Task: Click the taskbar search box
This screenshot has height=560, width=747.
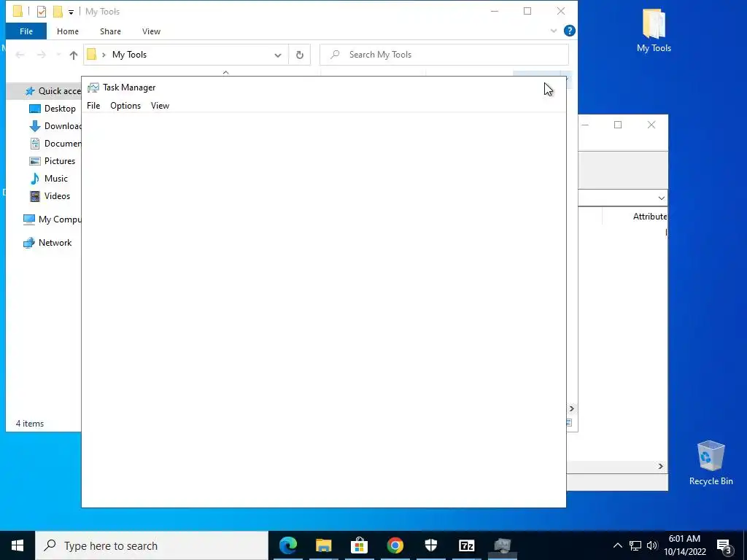Action: point(152,545)
